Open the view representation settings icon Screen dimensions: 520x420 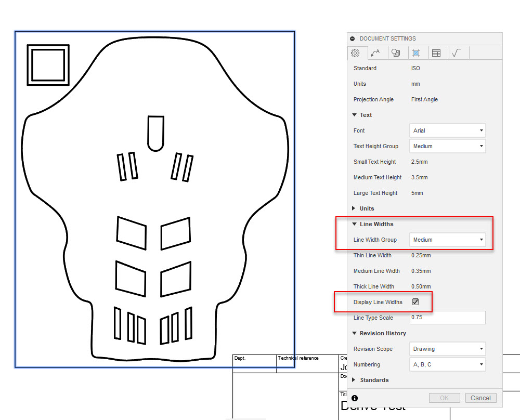tap(397, 52)
